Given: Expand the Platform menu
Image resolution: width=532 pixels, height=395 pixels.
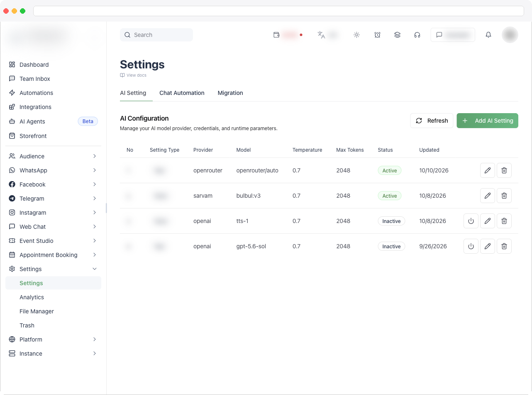Looking at the screenshot, I should 53,339.
